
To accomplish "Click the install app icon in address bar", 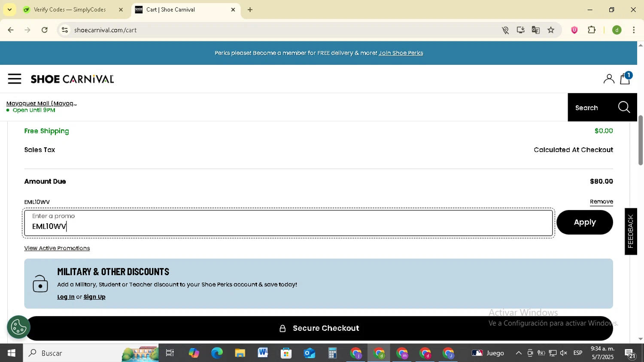I will pyautogui.click(x=521, y=30).
